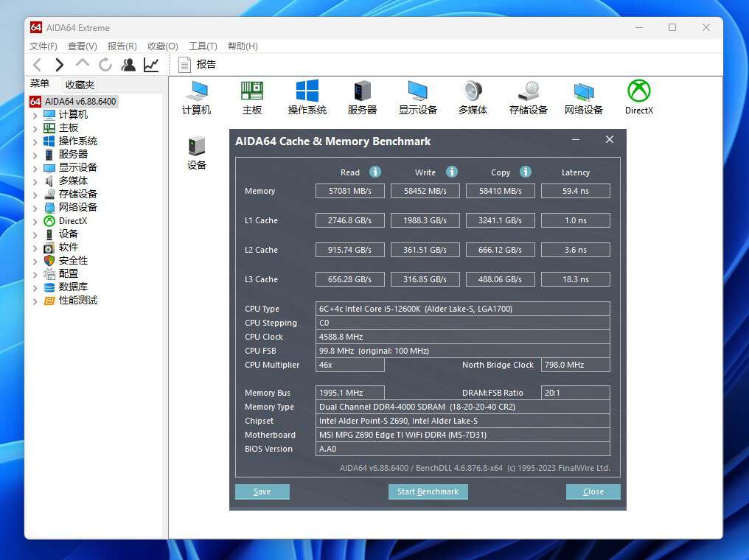This screenshot has height=560, width=749.
Task: Open the 工具(T) menu
Action: 202,46
